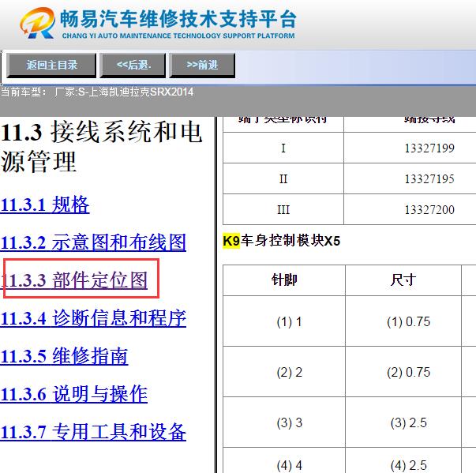Click platform title 畅易汽车维修技术支持平台
Screen dimensions: 476x473
coord(178,19)
